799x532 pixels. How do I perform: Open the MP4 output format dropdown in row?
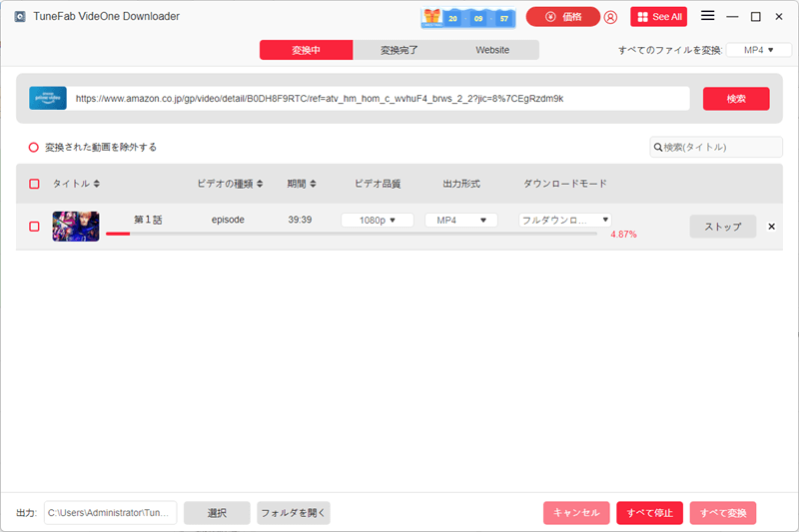[x=460, y=220]
